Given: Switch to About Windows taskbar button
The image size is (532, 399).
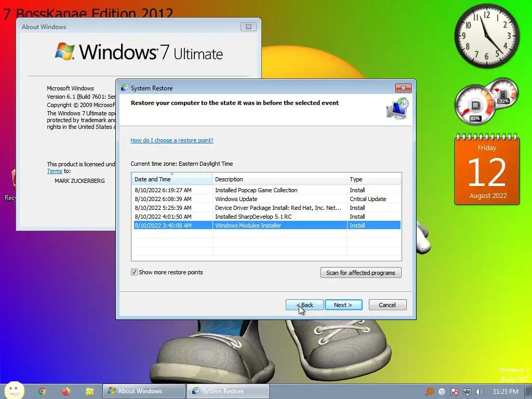Looking at the screenshot, I should 144,391.
